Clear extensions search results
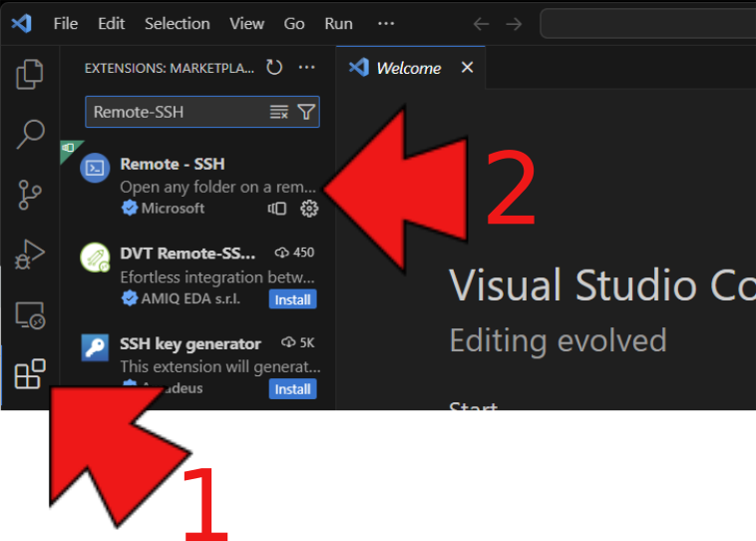Screen dimensions: 756x541 pyautogui.click(x=279, y=113)
